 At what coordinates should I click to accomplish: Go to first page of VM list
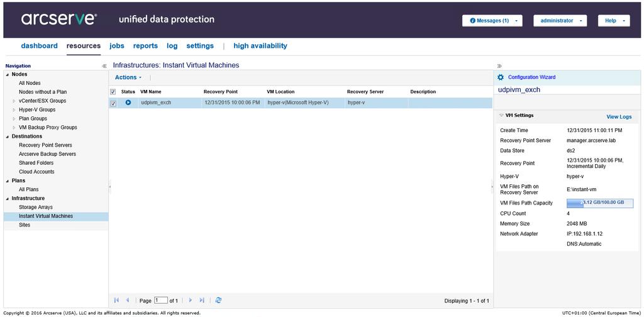coord(116,301)
